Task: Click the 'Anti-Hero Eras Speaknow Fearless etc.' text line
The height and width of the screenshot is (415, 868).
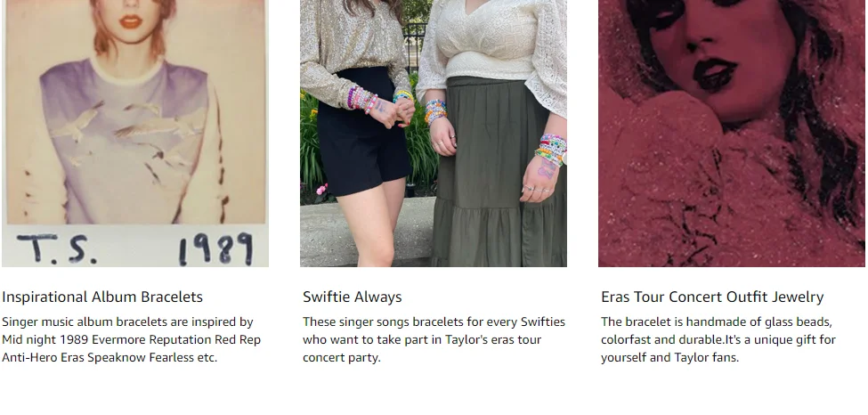Action: pyautogui.click(x=110, y=357)
